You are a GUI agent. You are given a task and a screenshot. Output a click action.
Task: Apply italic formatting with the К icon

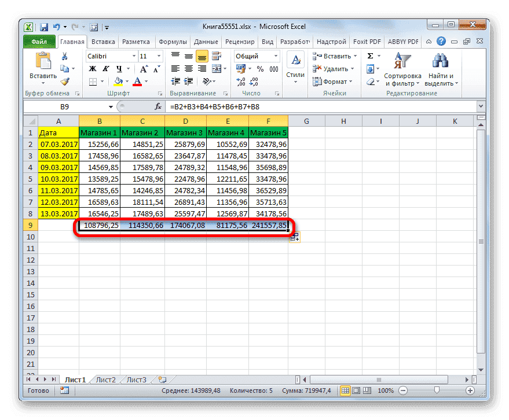[105, 68]
